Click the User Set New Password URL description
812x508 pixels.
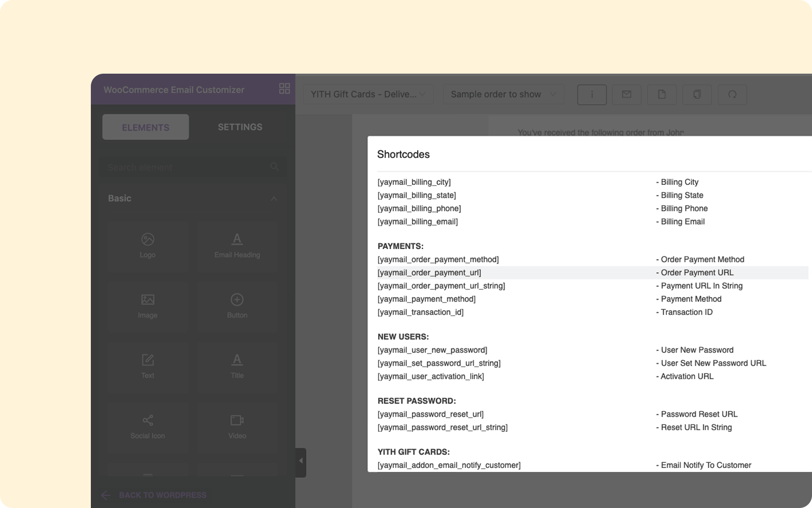pyautogui.click(x=711, y=363)
